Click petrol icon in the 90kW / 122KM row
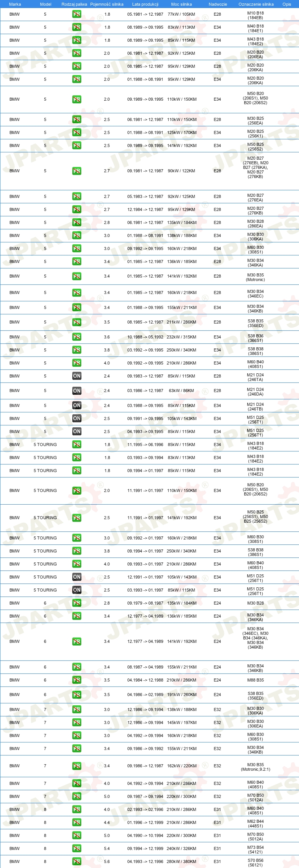 [x=76, y=171]
